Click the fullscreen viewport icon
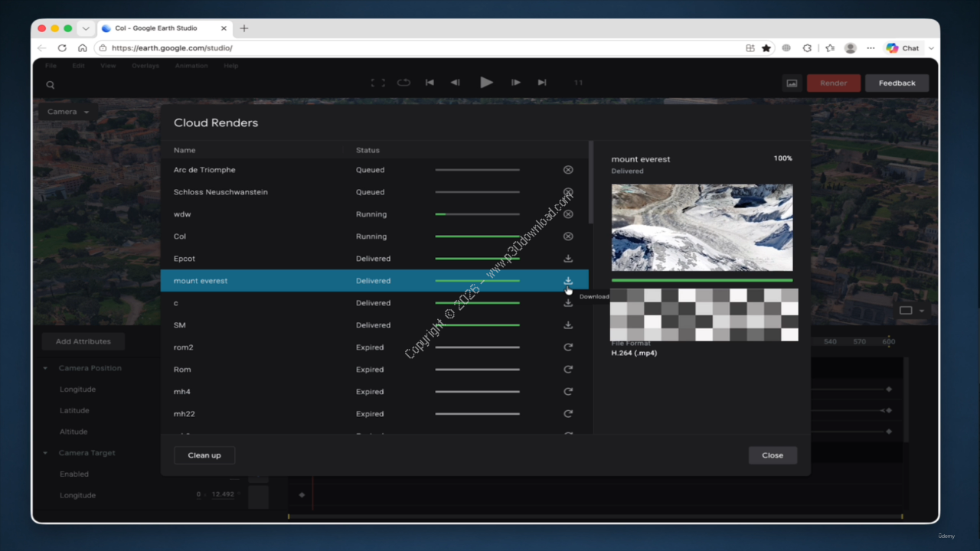The height and width of the screenshot is (551, 980). [x=377, y=83]
